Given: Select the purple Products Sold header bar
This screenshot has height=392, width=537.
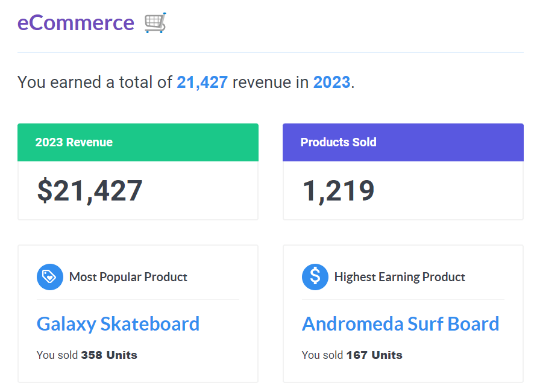Looking at the screenshot, I should [403, 142].
